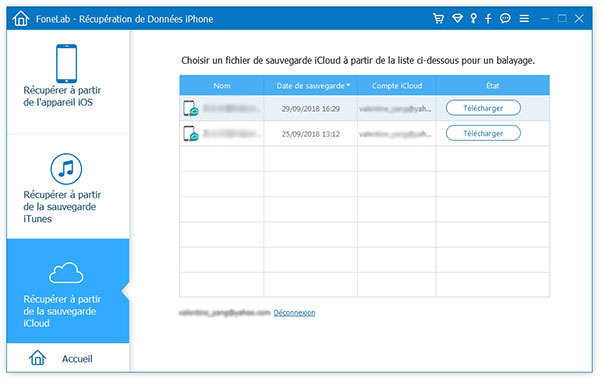Open the Facebook icon

click(x=488, y=18)
